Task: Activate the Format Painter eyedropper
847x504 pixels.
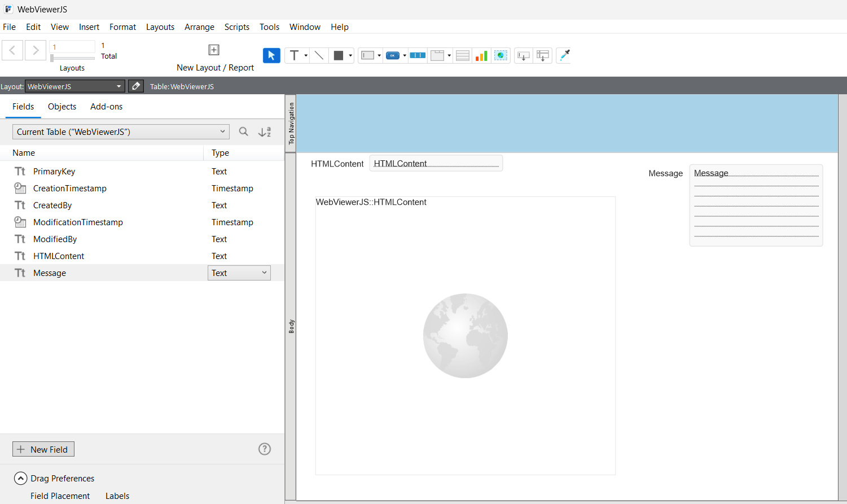Action: (x=564, y=55)
